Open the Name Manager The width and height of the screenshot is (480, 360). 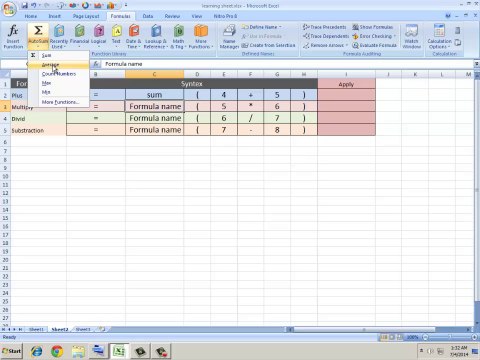229,37
